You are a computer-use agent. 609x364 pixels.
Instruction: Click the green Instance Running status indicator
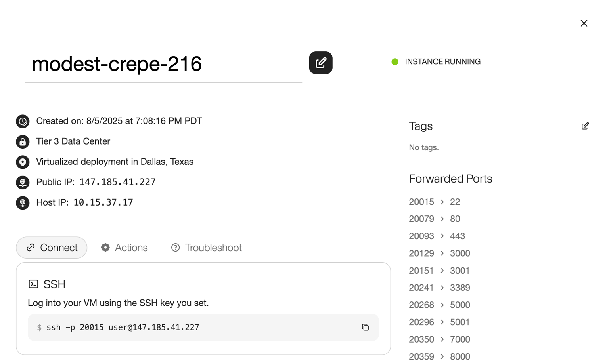click(x=395, y=62)
